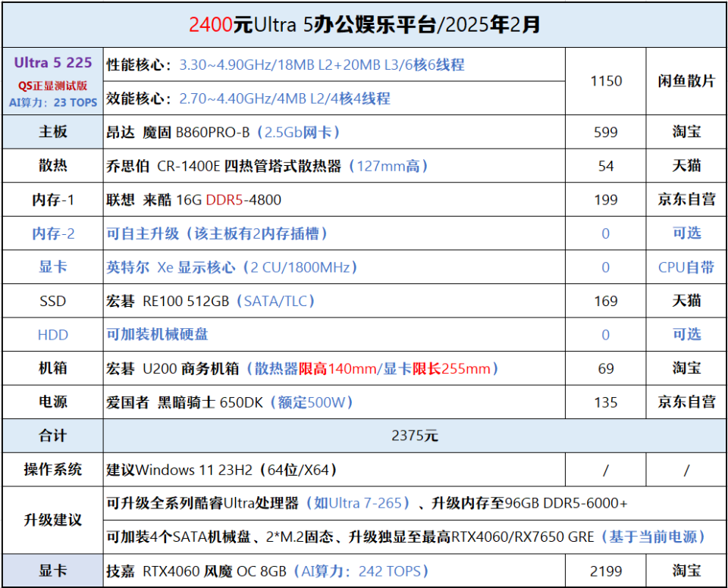The image size is (728, 588).
Task: Click '淘宝' in the 机箱 row
Action: (686, 368)
